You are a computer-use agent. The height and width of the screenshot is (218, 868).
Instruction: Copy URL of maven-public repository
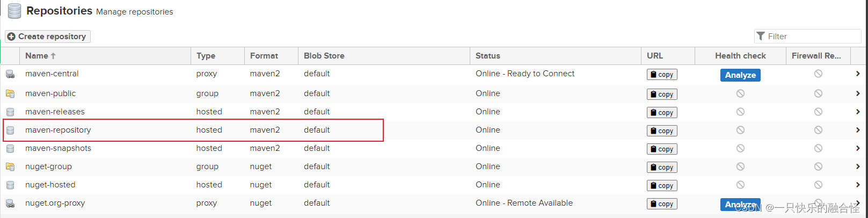(x=662, y=95)
